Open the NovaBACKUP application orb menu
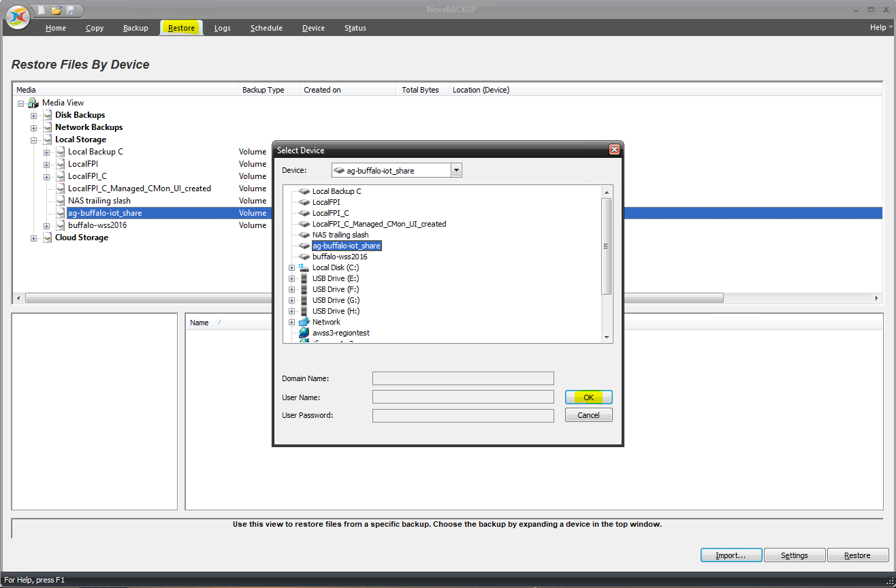Image resolution: width=896 pixels, height=588 pixels. pyautogui.click(x=17, y=16)
